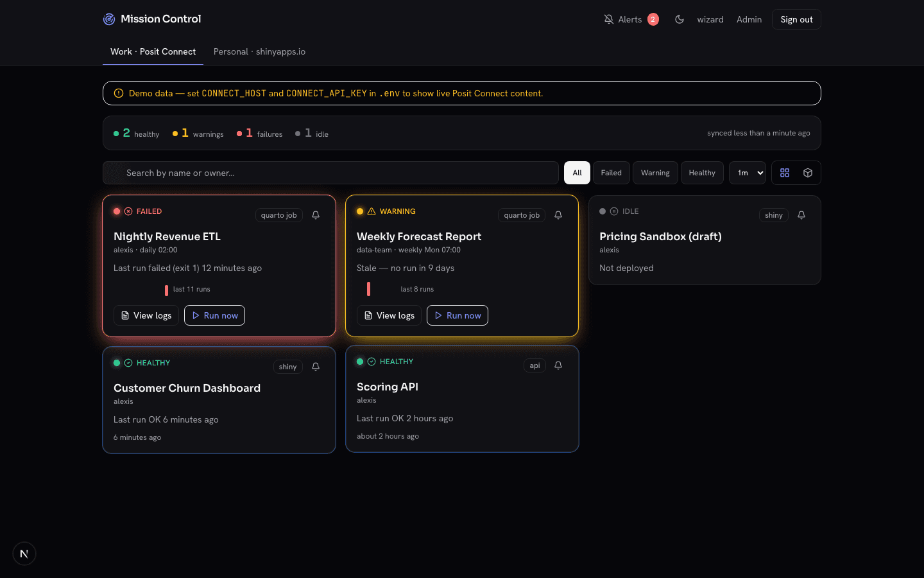Switch to Personal · shinyapps.io tab

(x=259, y=51)
